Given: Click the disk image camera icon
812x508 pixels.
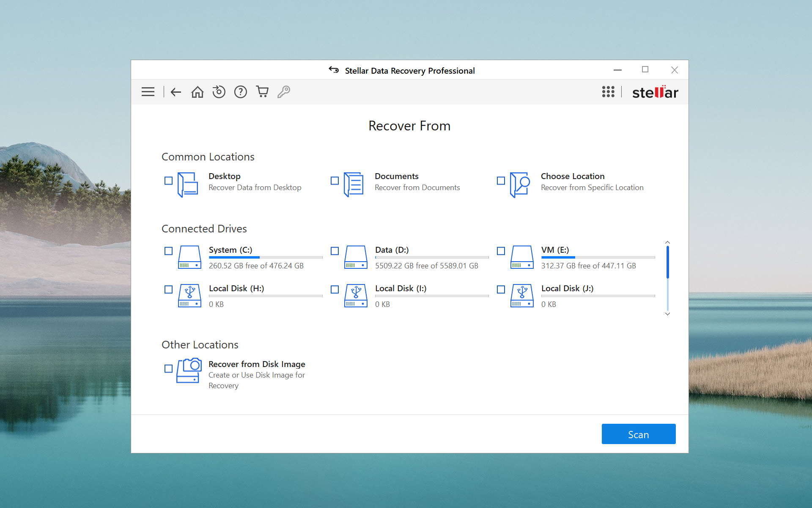Looking at the screenshot, I should pos(189,370).
